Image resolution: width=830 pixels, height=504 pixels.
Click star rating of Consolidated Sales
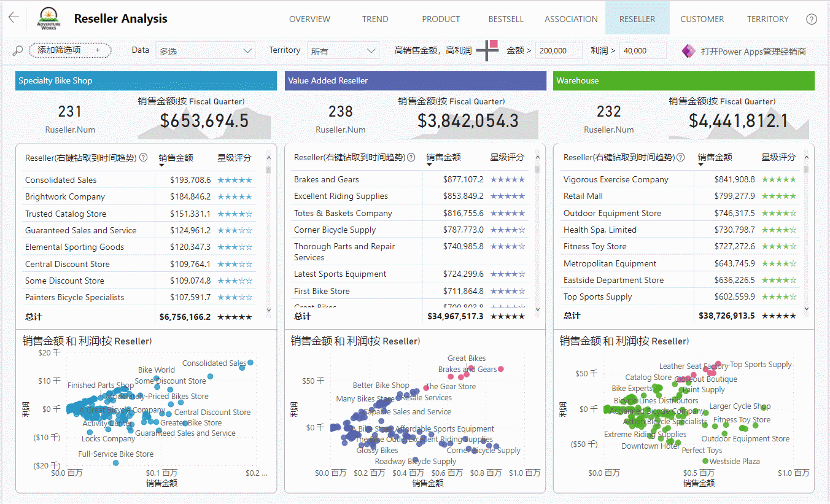(235, 180)
